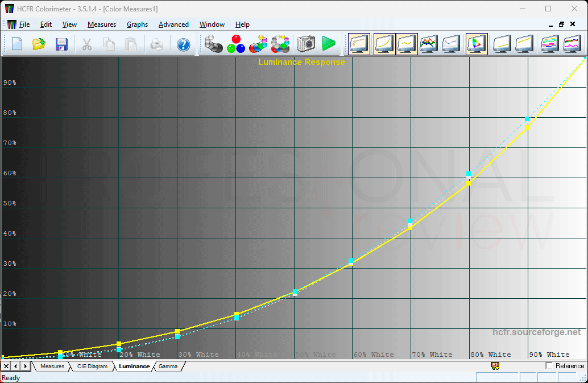Click the Print icon

coord(156,44)
